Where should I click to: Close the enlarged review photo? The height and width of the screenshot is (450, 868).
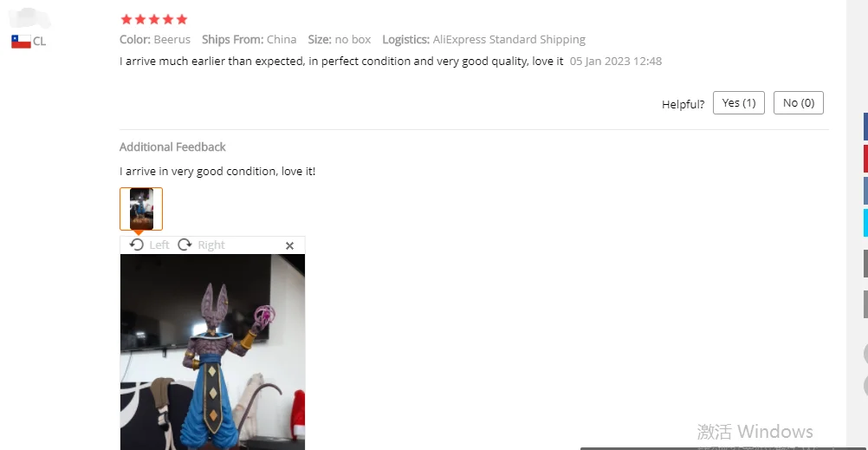coord(289,245)
